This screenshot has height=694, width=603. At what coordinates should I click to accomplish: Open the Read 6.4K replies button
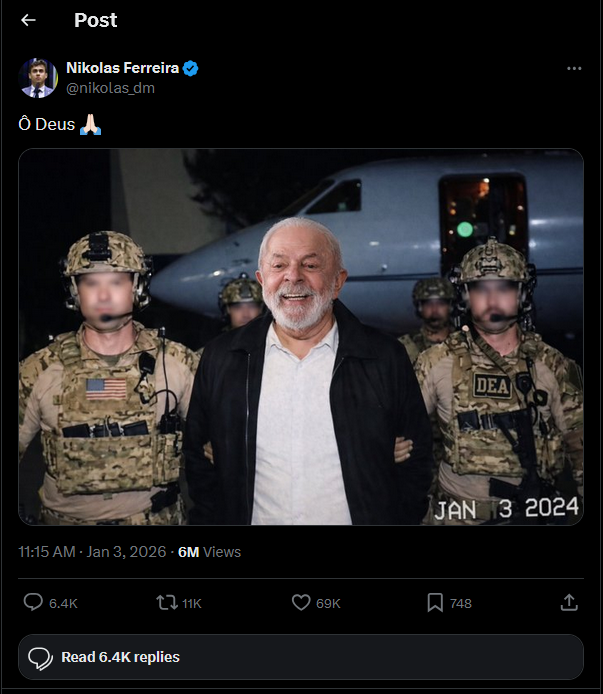coord(301,657)
